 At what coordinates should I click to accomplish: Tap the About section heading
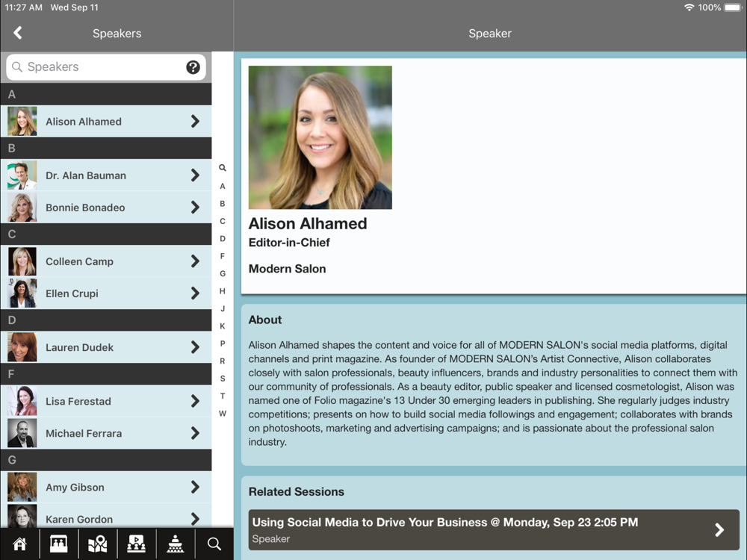click(x=265, y=320)
